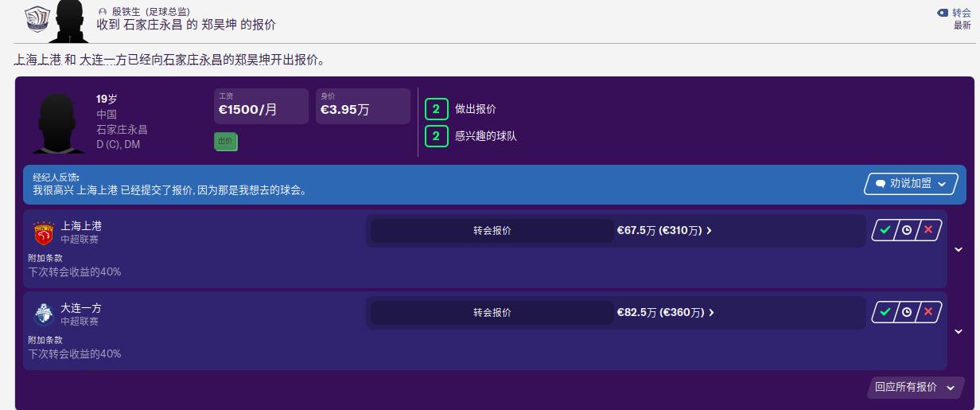Viewport: 980px width, 410px height.
Task: Click the green 出价 status tag
Action: [x=225, y=142]
